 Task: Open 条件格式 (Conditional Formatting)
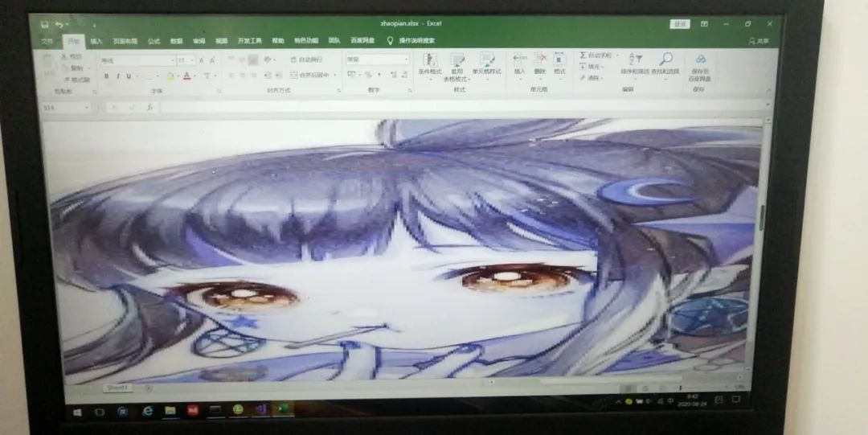[429, 67]
